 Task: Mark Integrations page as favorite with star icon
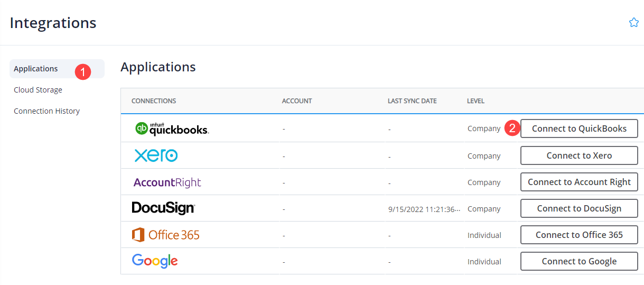[x=633, y=23]
